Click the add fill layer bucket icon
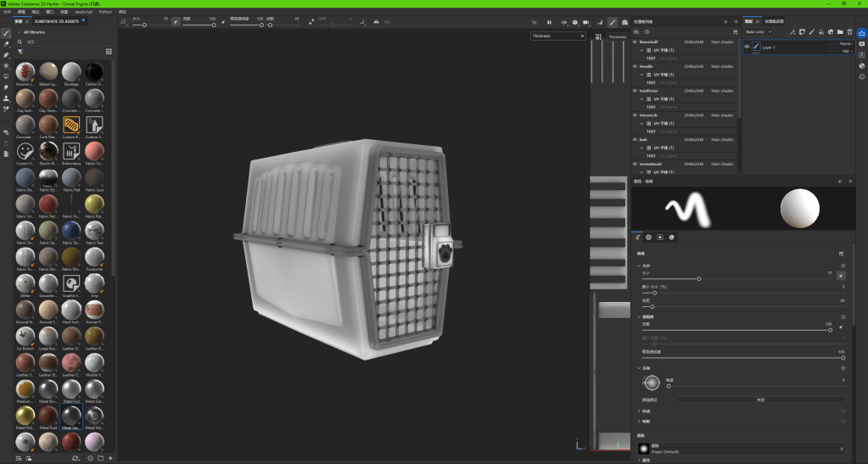The height and width of the screenshot is (464, 868). tap(821, 31)
